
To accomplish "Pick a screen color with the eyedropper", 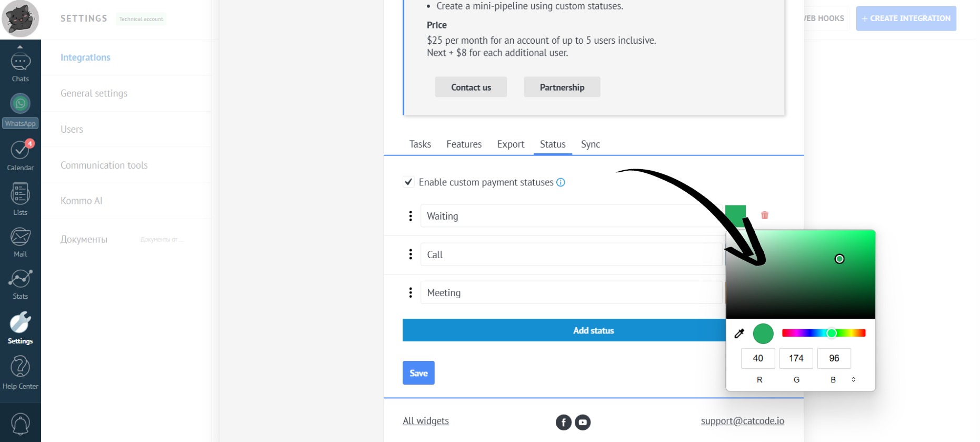I will [739, 333].
